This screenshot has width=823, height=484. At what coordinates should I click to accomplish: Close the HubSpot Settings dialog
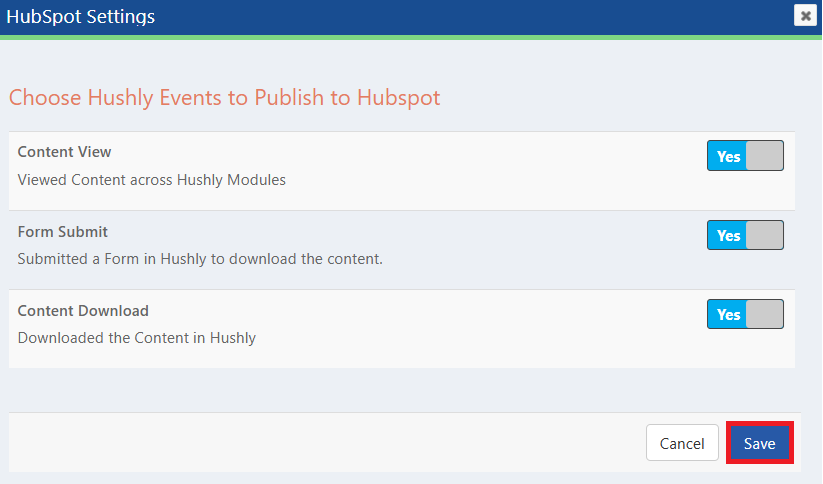pyautogui.click(x=805, y=16)
